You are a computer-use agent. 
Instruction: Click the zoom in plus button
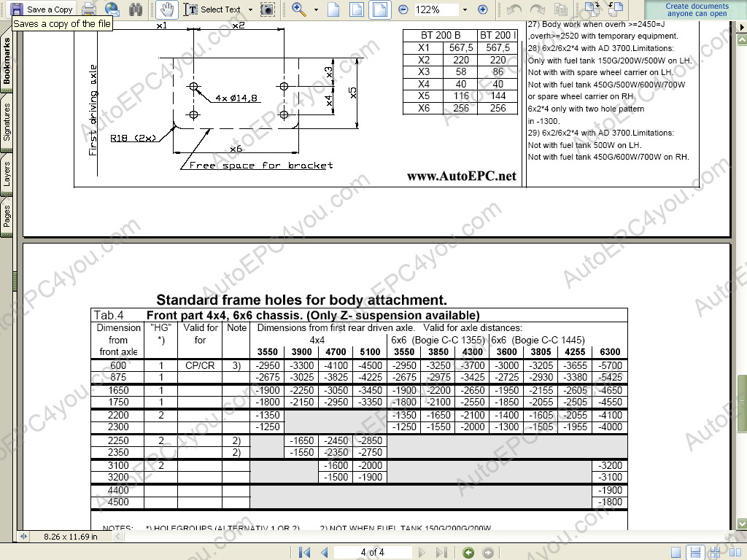[x=482, y=9]
